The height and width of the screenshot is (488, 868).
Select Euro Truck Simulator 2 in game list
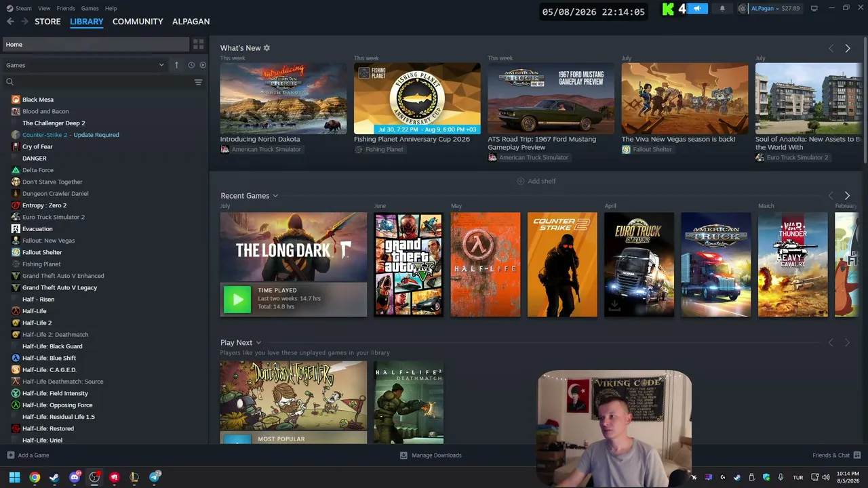point(54,217)
